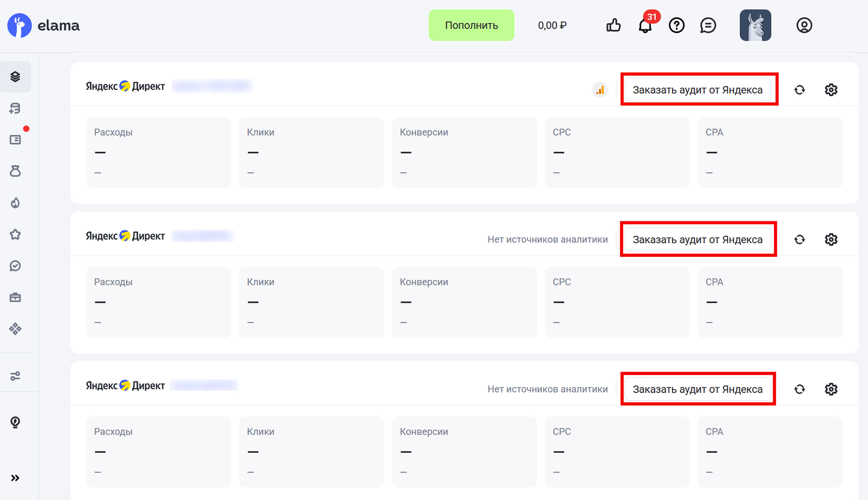This screenshot has height=500, width=868.
Task: Click Яндекс Директ logo in second card
Action: coord(125,235)
